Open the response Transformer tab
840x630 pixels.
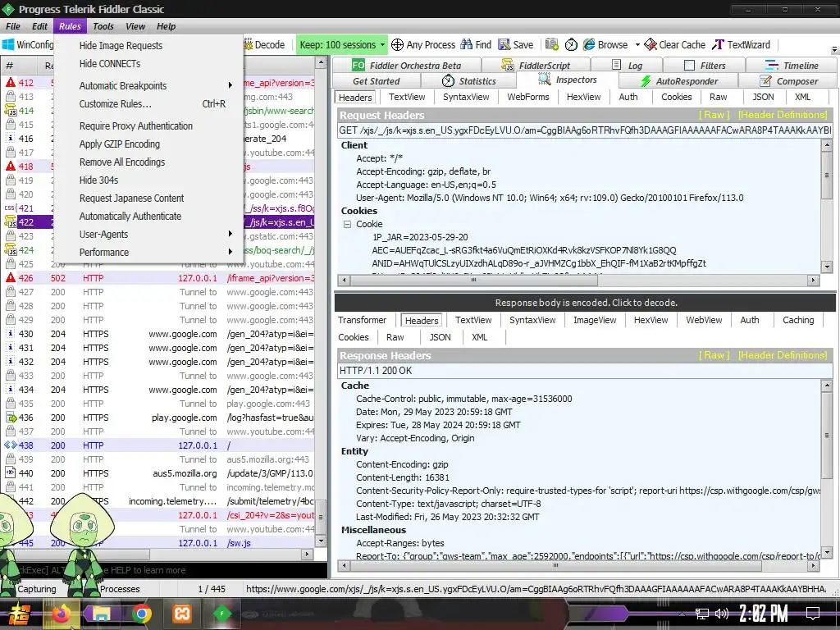pyautogui.click(x=362, y=320)
